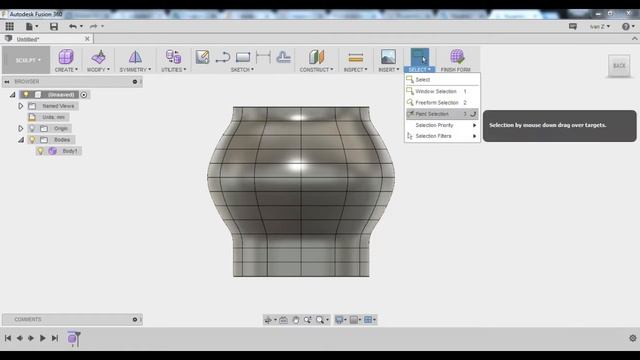Open the SKETCH dropdown menu
Image resolution: width=640 pixels, height=360 pixels.
[242, 70]
